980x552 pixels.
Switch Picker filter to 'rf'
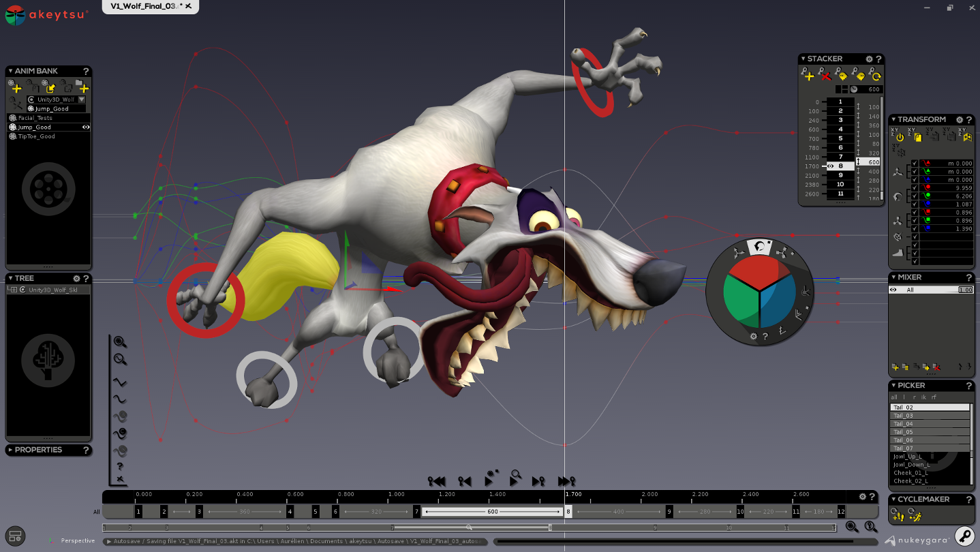point(934,397)
